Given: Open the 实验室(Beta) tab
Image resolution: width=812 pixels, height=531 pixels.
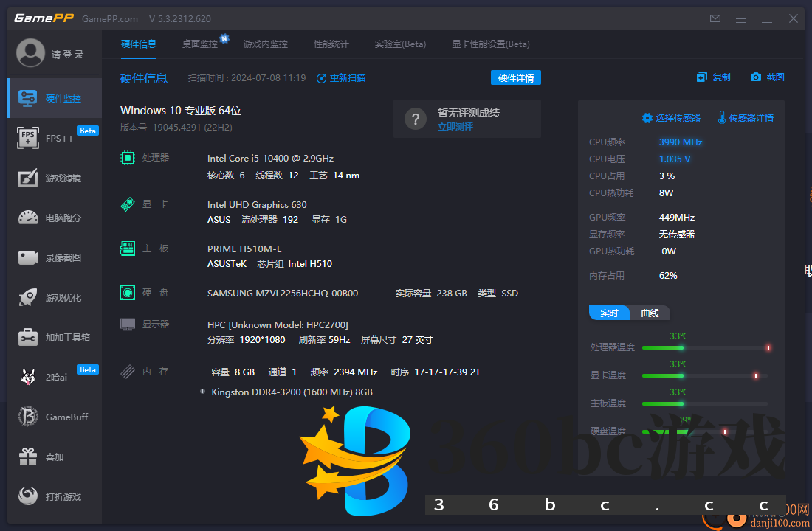Looking at the screenshot, I should (400, 44).
